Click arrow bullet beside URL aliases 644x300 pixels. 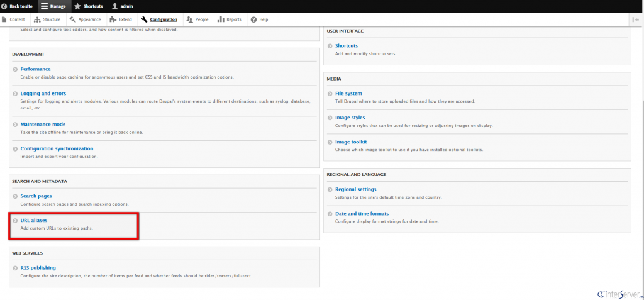click(x=15, y=221)
